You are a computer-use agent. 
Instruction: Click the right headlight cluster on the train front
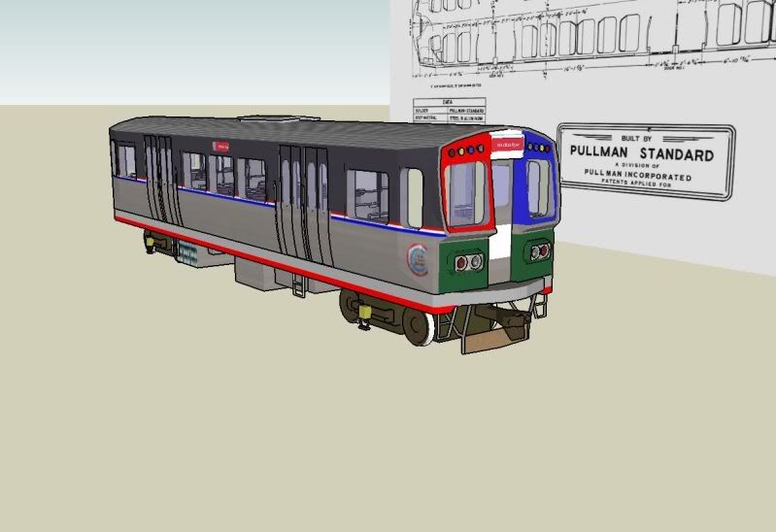coord(539,251)
